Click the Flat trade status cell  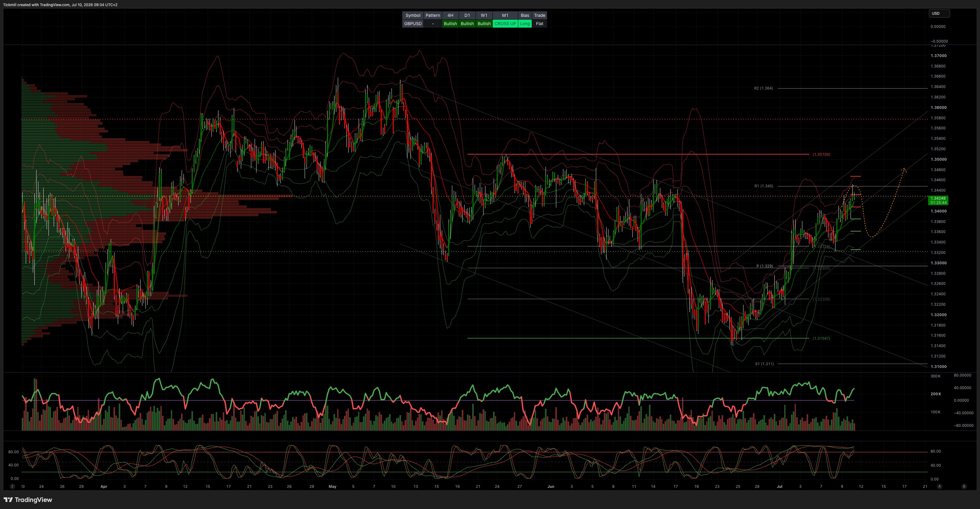tap(539, 24)
